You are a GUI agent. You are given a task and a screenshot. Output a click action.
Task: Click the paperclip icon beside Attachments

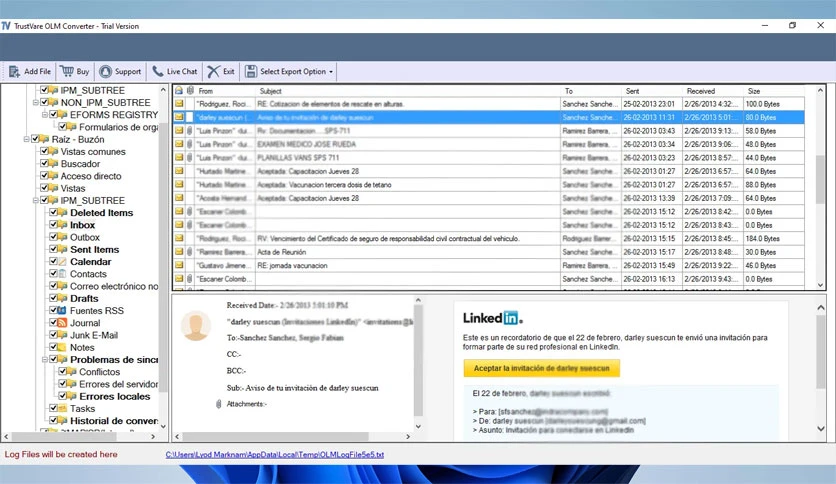pyautogui.click(x=218, y=404)
